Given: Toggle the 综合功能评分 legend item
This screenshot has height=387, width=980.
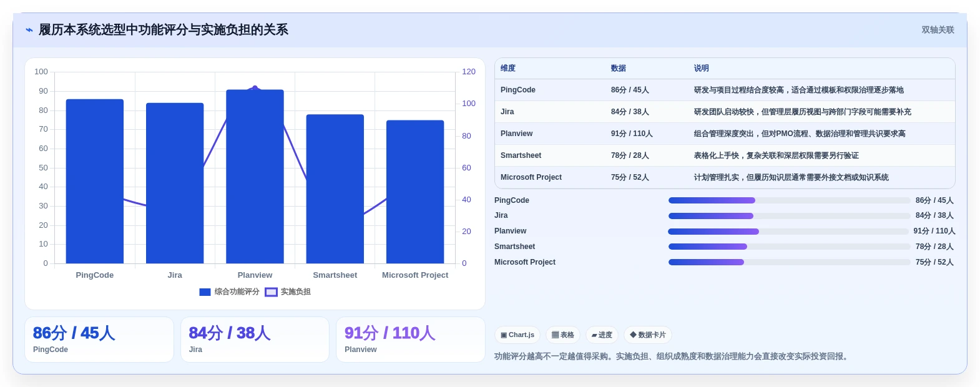Looking at the screenshot, I should click(229, 291).
